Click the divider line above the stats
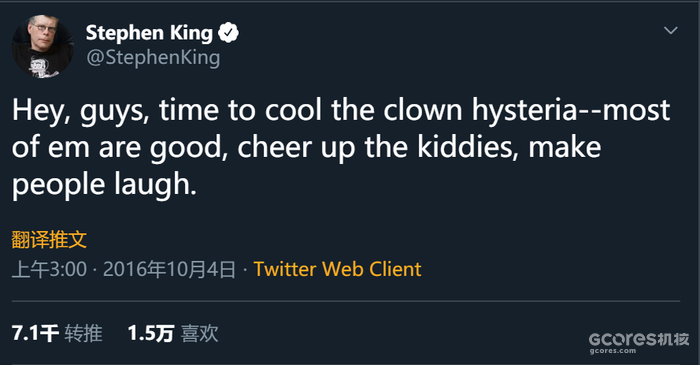This screenshot has height=365, width=700. click(x=346, y=301)
